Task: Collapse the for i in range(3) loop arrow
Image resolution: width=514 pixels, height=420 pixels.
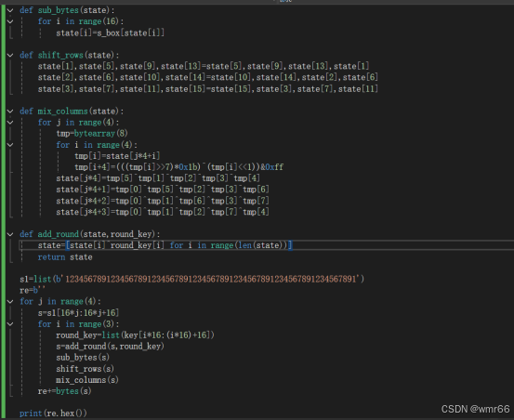Action: pos(10,324)
